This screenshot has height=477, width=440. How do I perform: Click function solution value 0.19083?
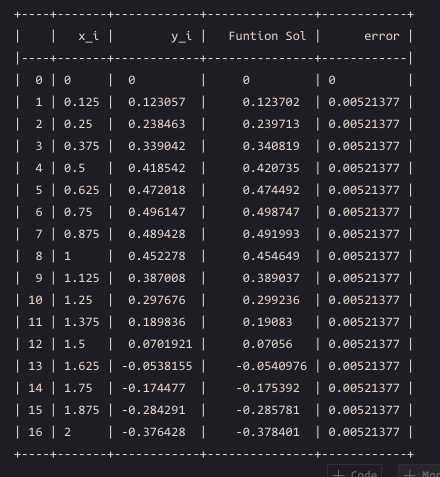pyautogui.click(x=267, y=322)
